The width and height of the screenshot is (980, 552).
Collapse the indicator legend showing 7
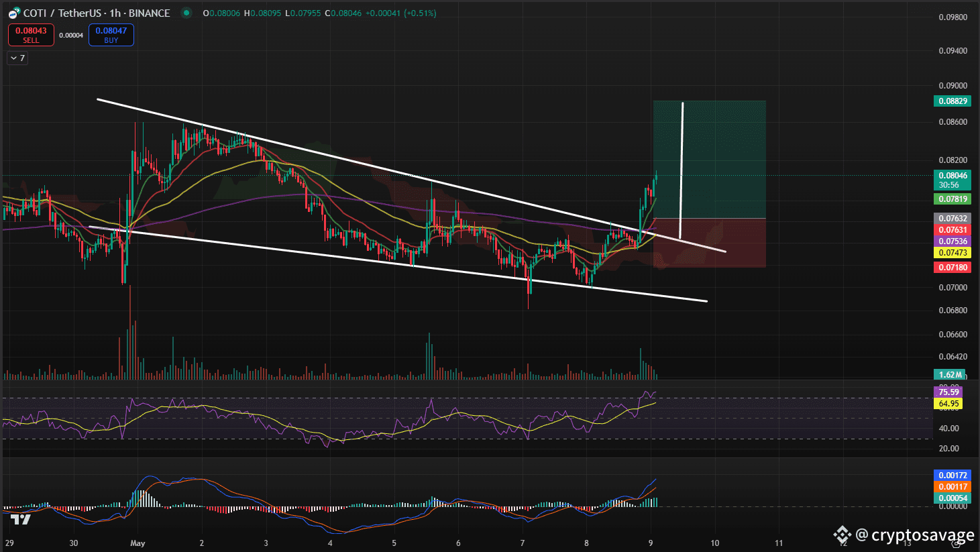point(17,58)
